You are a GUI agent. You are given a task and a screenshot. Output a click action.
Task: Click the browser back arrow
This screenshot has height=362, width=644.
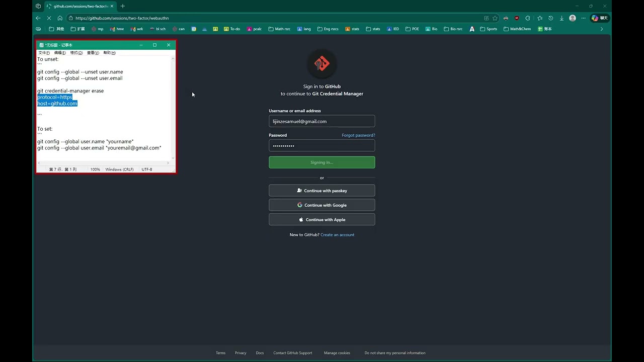point(38,18)
